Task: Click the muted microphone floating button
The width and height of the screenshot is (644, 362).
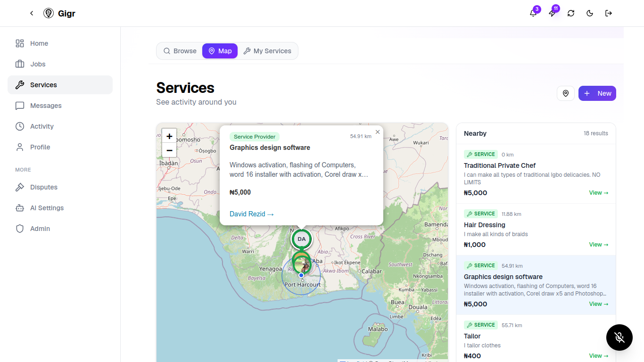Action: click(619, 337)
